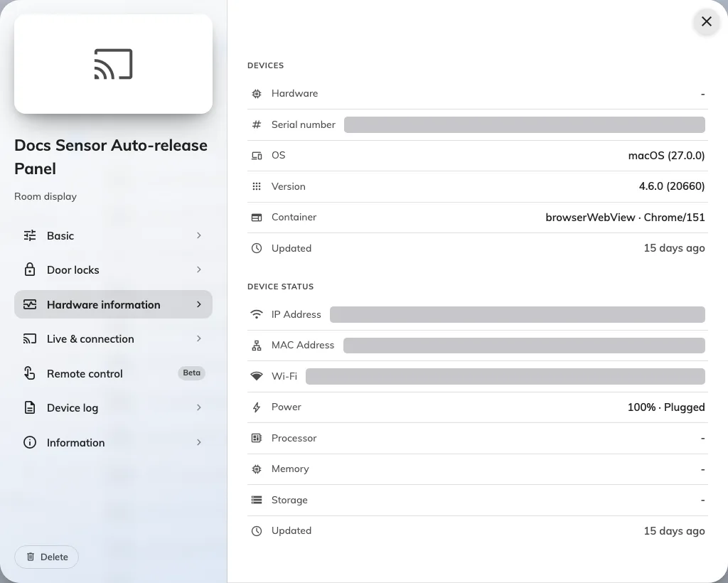Click the redacted IP Address value

point(518,314)
